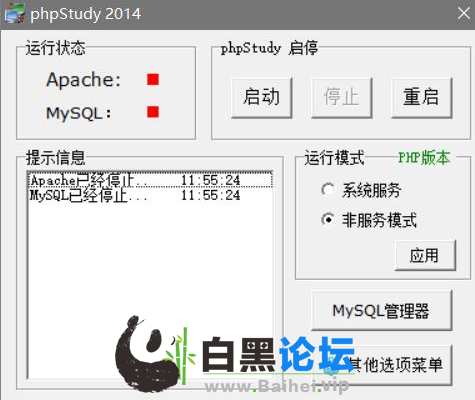Click the MySQL red status indicator
This screenshot has height=400, width=475.
coord(153,112)
